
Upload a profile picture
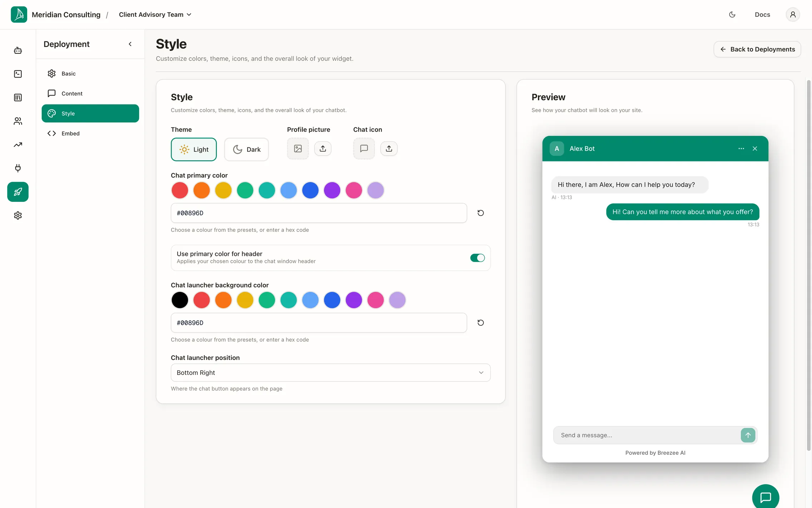(323, 148)
